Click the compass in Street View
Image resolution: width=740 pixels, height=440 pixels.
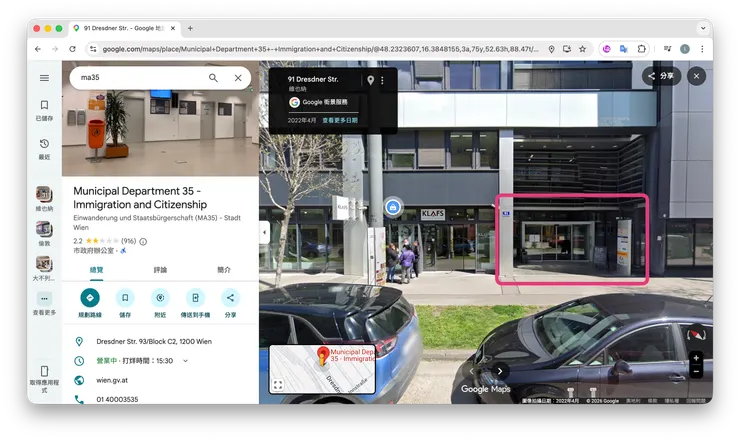click(x=696, y=335)
